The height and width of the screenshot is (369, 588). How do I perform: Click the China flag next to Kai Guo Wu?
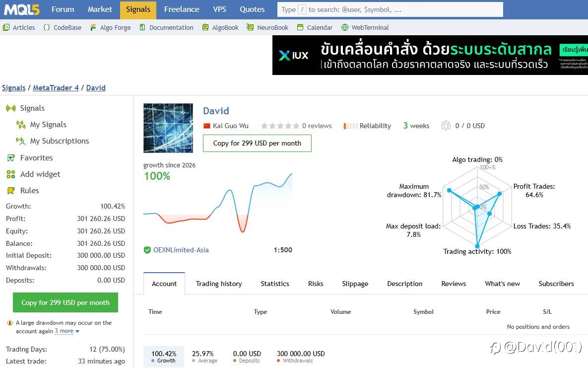point(206,126)
